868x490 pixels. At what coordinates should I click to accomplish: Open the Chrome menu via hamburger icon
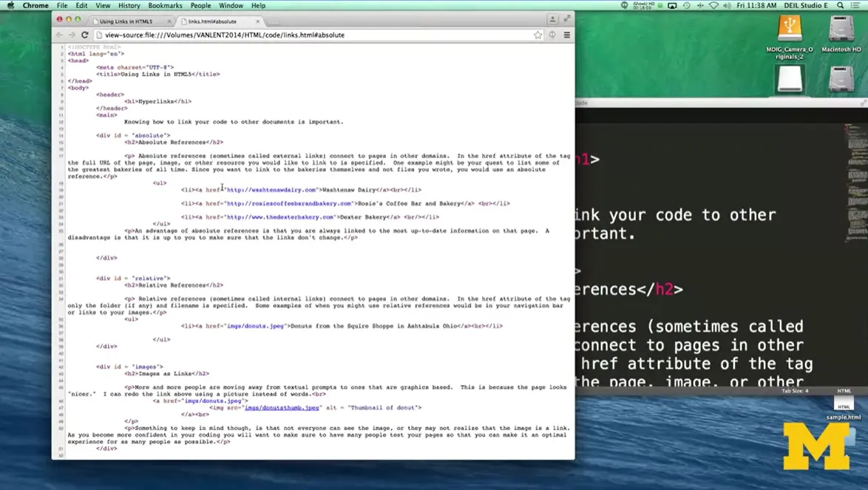(566, 34)
